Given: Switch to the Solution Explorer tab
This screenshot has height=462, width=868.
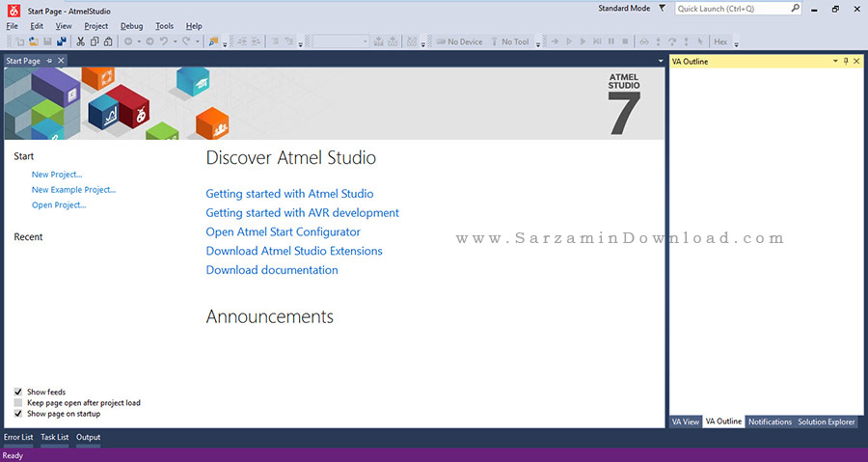Looking at the screenshot, I should [x=826, y=421].
